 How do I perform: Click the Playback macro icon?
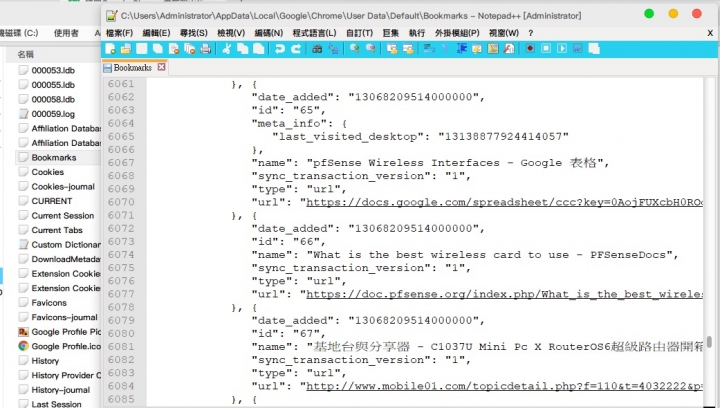point(562,49)
